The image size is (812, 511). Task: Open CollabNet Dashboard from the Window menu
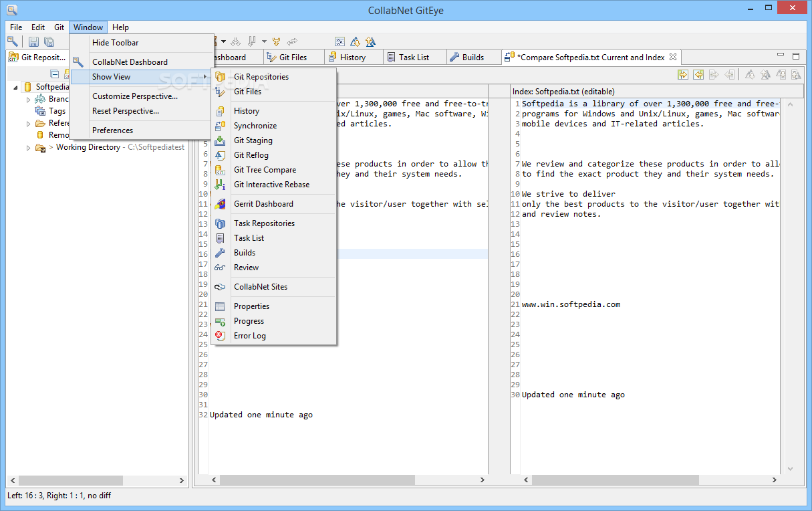[140, 62]
